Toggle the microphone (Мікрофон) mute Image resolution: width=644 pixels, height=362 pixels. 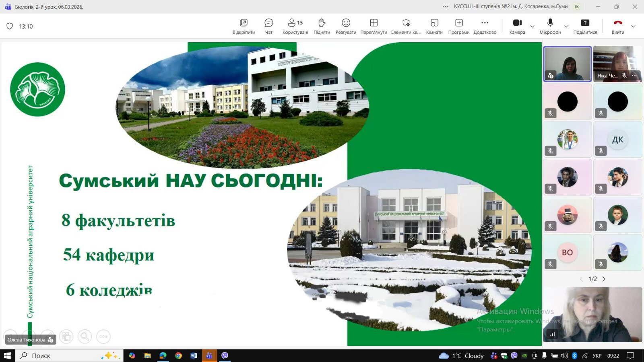click(x=550, y=26)
